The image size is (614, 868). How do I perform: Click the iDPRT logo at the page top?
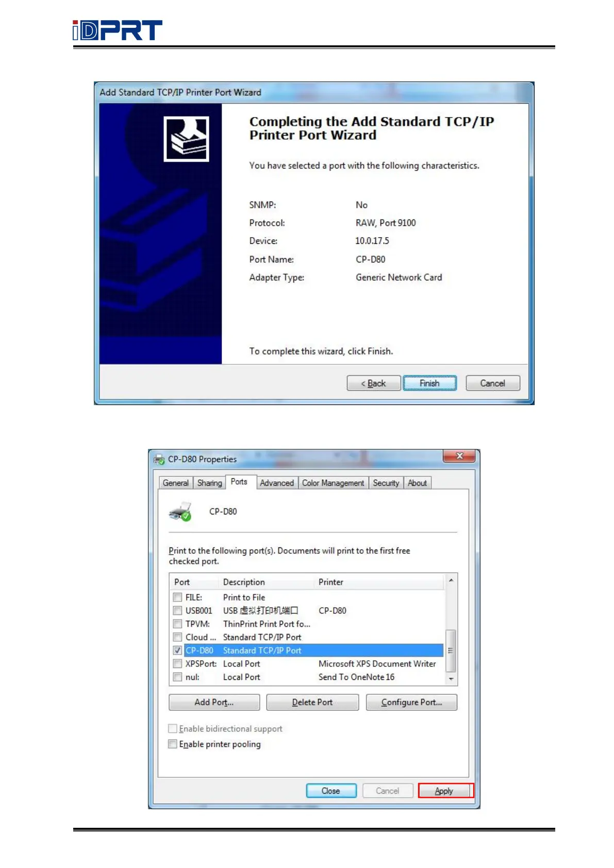(x=118, y=30)
